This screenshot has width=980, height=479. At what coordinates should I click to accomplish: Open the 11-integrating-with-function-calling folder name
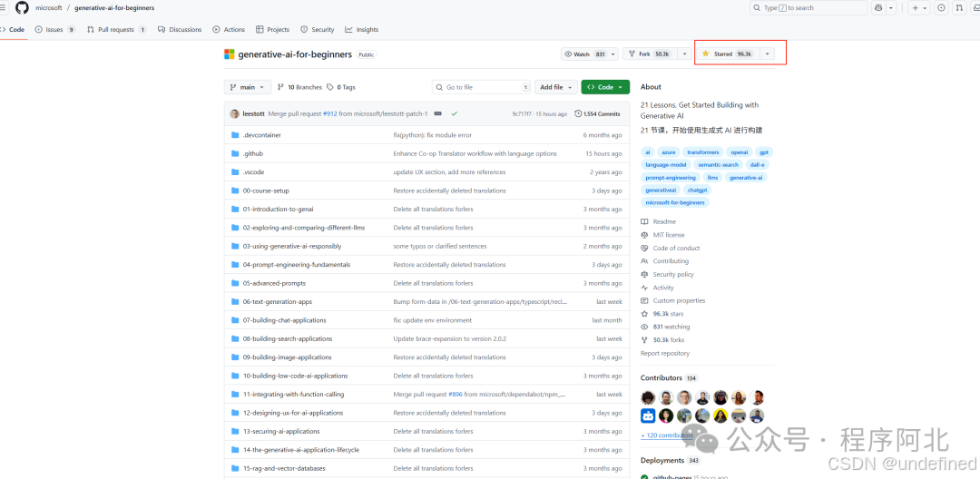(293, 395)
